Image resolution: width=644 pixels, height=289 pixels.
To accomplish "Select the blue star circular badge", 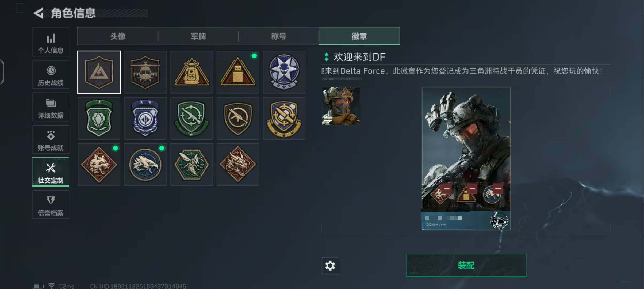I will (284, 72).
